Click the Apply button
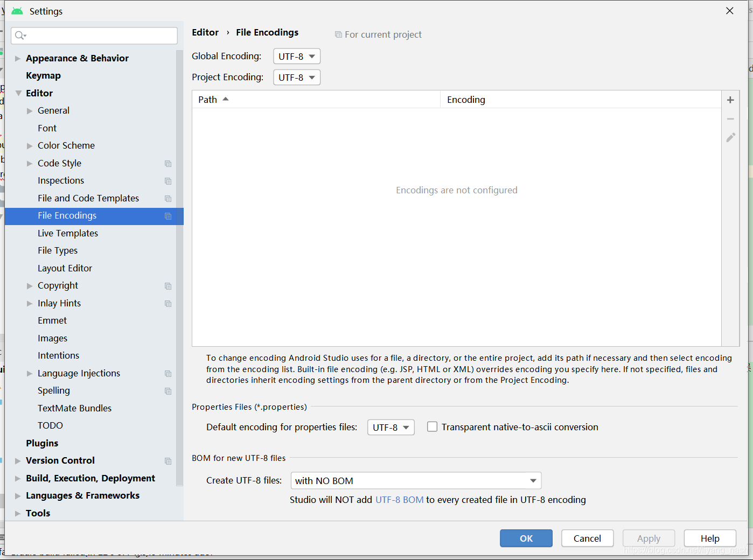This screenshot has width=753, height=560. coord(649,538)
